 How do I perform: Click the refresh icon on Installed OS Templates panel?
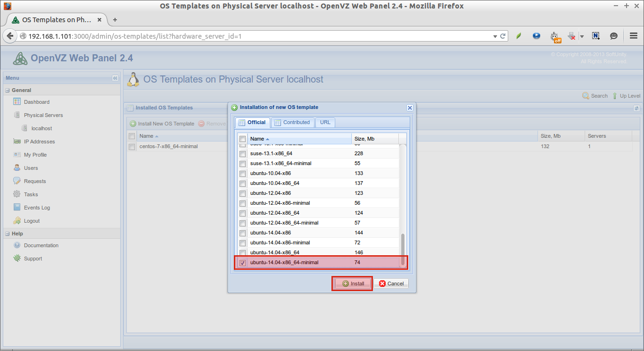[636, 108]
